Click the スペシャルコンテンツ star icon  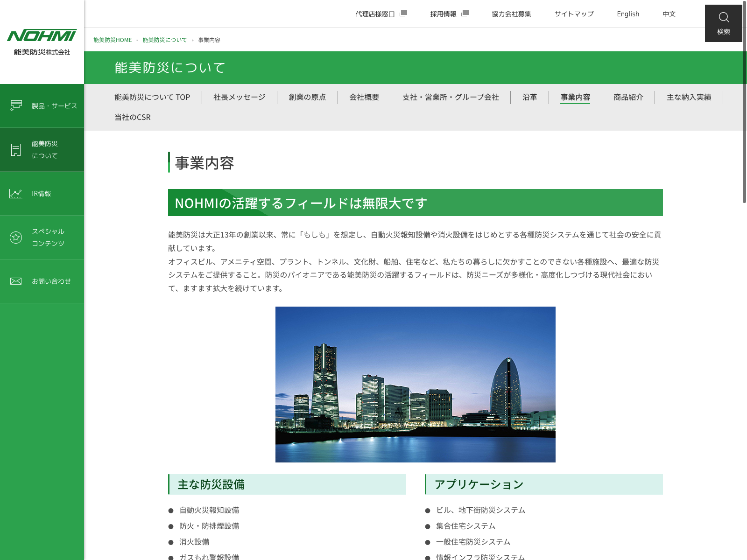[16, 238]
